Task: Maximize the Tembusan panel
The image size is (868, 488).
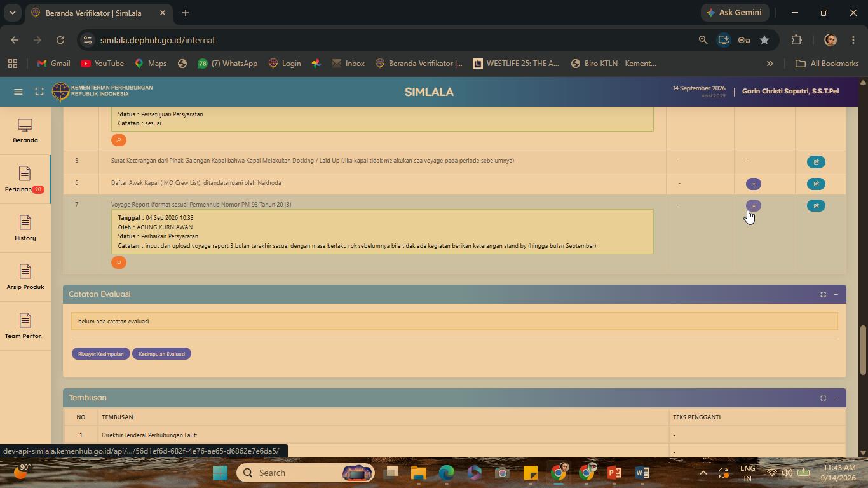Action: point(823,398)
